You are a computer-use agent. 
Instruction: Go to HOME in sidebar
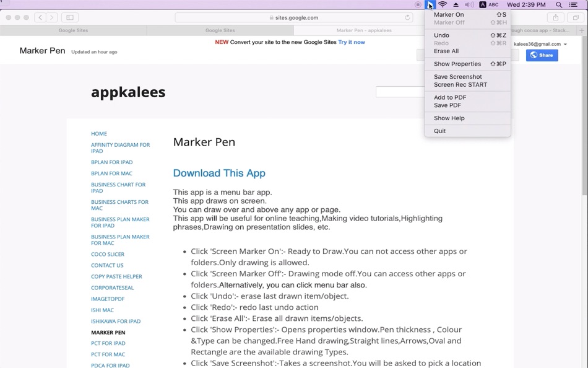tap(99, 134)
